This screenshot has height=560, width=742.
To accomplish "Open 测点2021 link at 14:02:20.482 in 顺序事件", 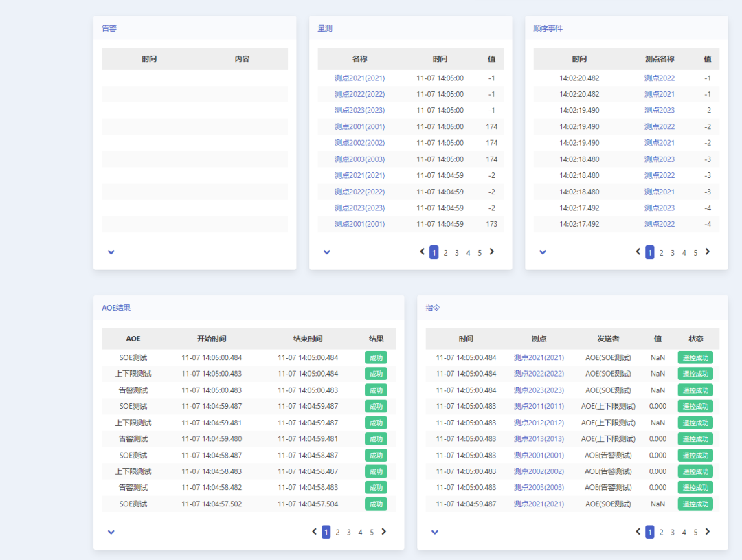I will tap(660, 94).
